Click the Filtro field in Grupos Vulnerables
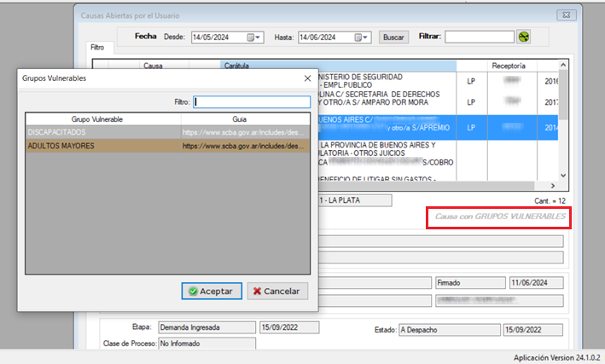The height and width of the screenshot is (364, 605). (x=251, y=101)
